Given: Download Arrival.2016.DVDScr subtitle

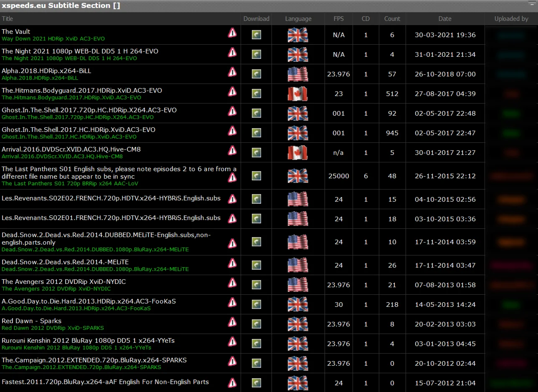Looking at the screenshot, I should (256, 152).
